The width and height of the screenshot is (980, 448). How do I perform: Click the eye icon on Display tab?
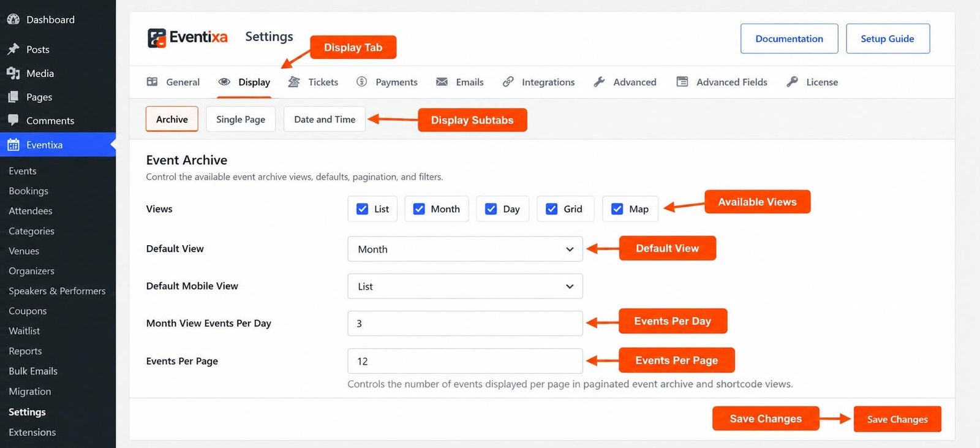224,82
